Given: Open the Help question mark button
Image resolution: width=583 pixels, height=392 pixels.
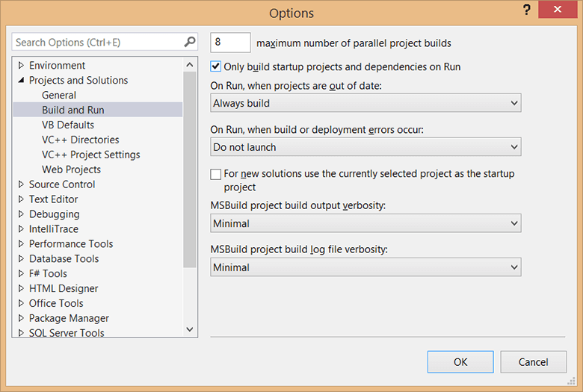Looking at the screenshot, I should pos(526,10).
